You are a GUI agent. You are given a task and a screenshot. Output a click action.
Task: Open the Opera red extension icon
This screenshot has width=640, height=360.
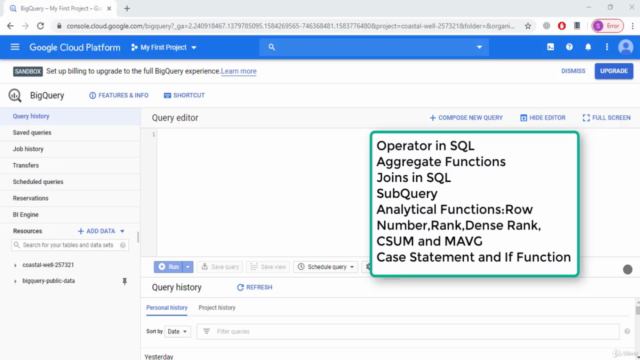562,26
